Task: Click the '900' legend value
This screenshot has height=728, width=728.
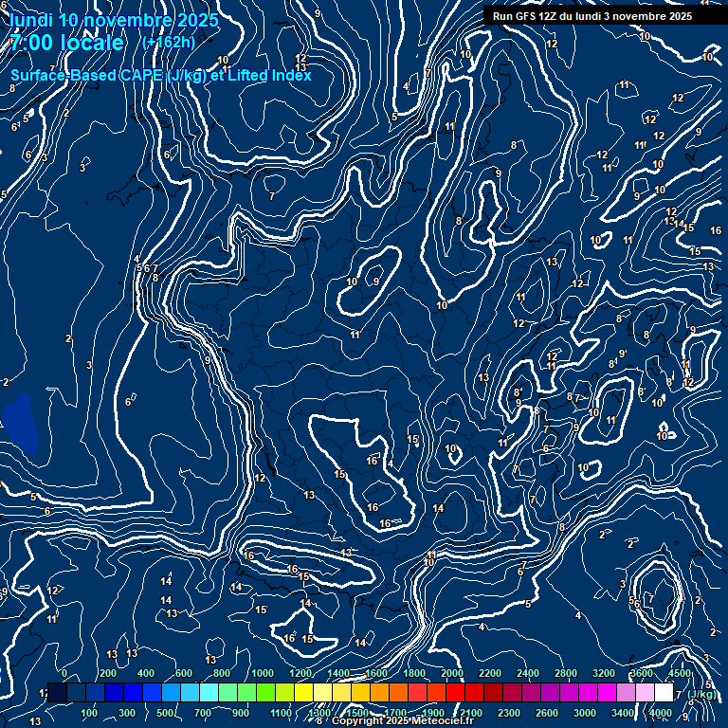Action: tap(240, 713)
